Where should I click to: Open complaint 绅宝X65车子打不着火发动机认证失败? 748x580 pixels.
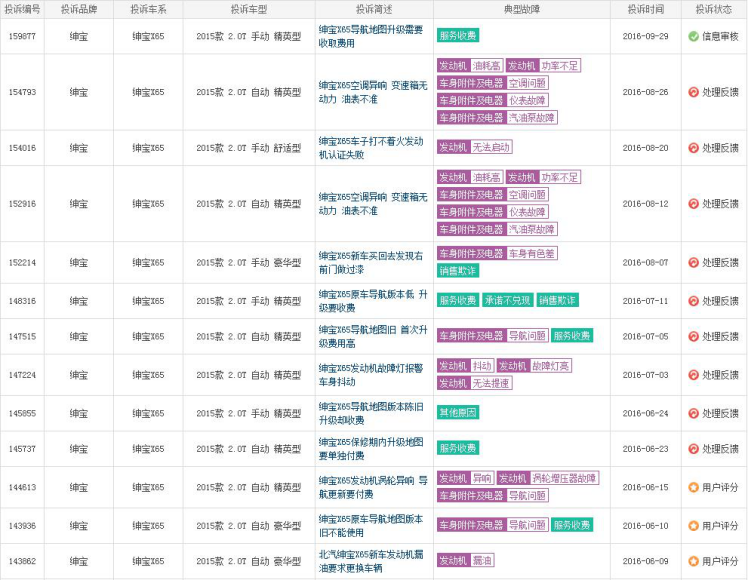[x=371, y=148]
